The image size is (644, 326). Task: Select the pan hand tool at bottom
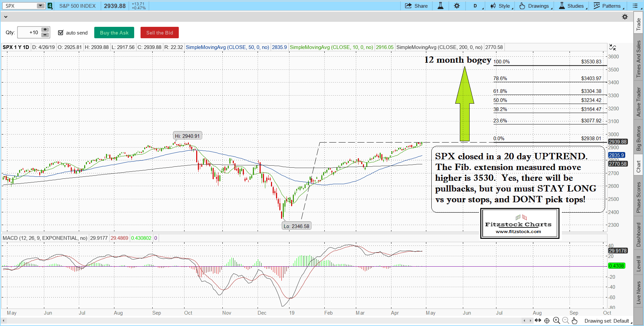575,321
